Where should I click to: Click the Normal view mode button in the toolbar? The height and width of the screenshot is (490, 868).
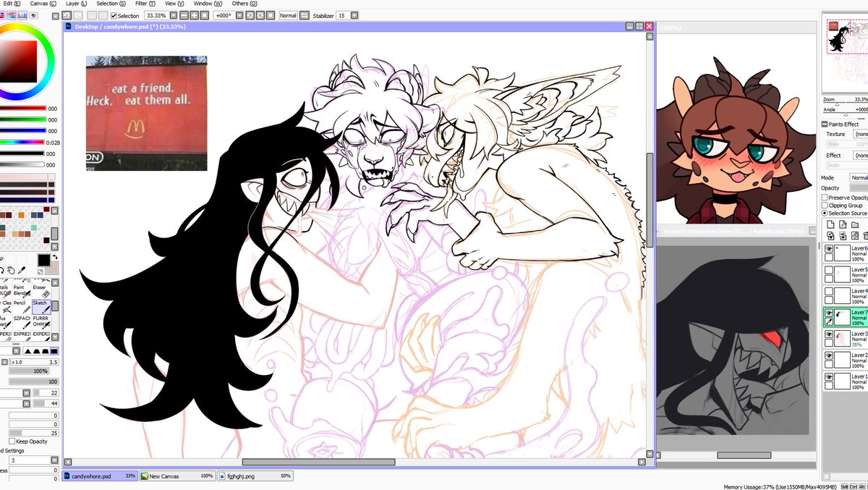(288, 15)
